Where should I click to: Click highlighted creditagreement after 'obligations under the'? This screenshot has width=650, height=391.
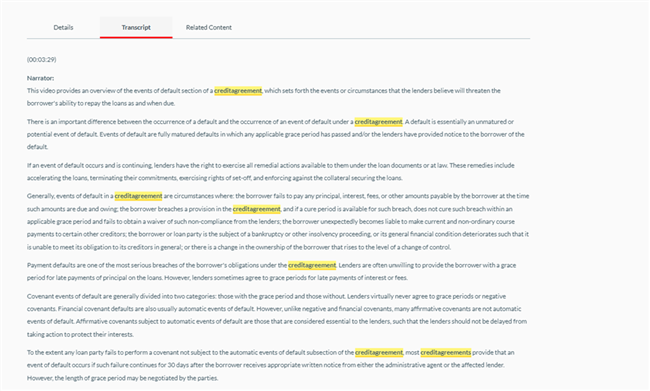pyautogui.click(x=312, y=265)
